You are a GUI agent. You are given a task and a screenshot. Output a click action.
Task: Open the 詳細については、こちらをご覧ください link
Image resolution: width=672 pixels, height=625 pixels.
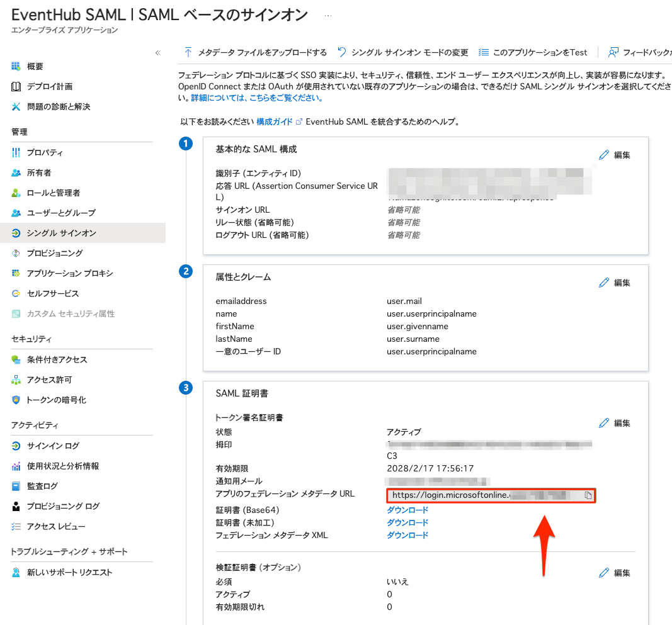[257, 98]
